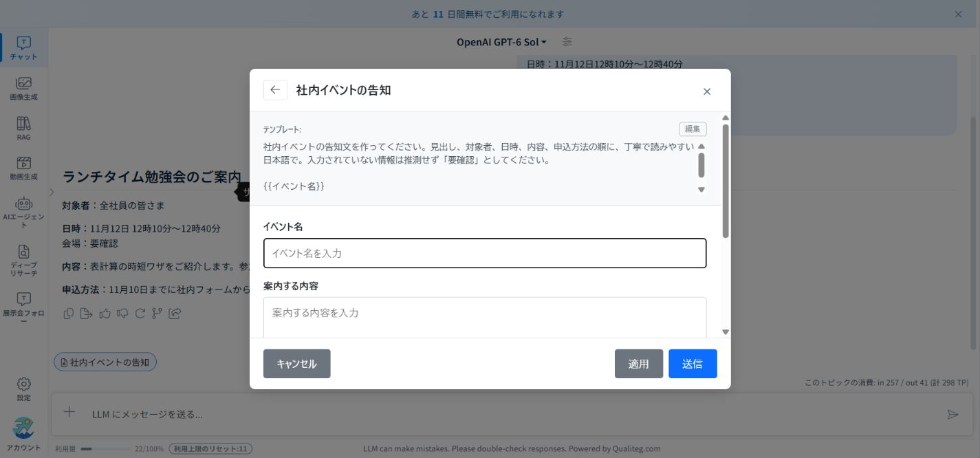Open the ディープリサーチ section
This screenshot has width=980, height=458.
(24, 261)
